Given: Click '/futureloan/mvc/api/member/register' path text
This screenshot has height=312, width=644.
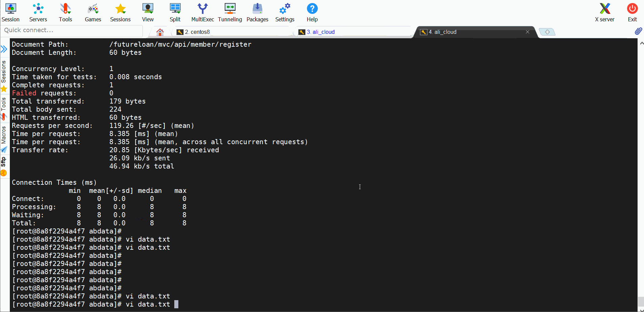Looking at the screenshot, I should click(180, 44).
